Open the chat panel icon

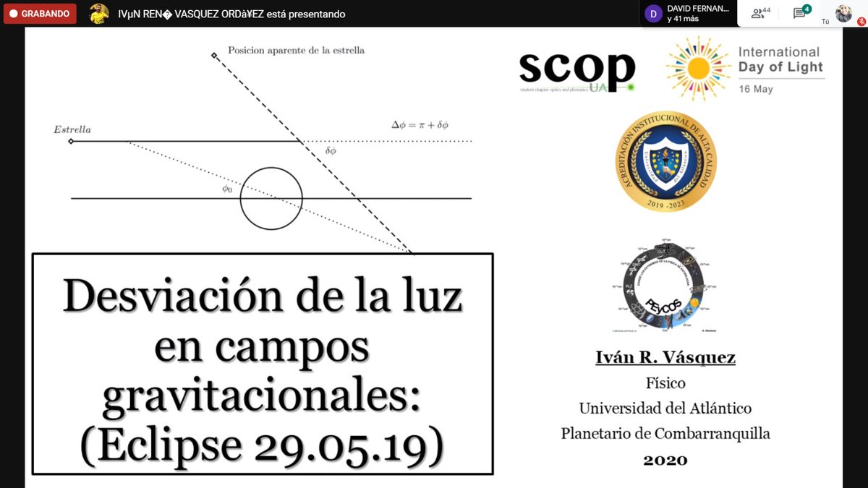(x=799, y=13)
